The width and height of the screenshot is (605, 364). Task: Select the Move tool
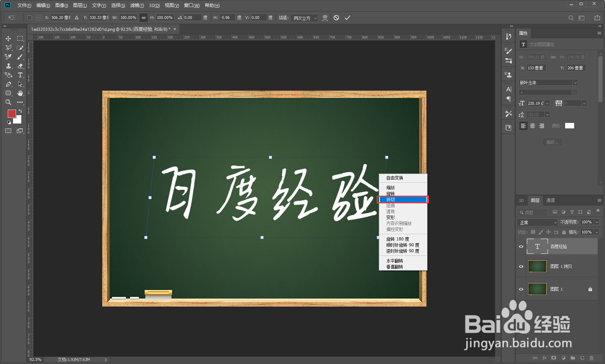tap(8, 38)
